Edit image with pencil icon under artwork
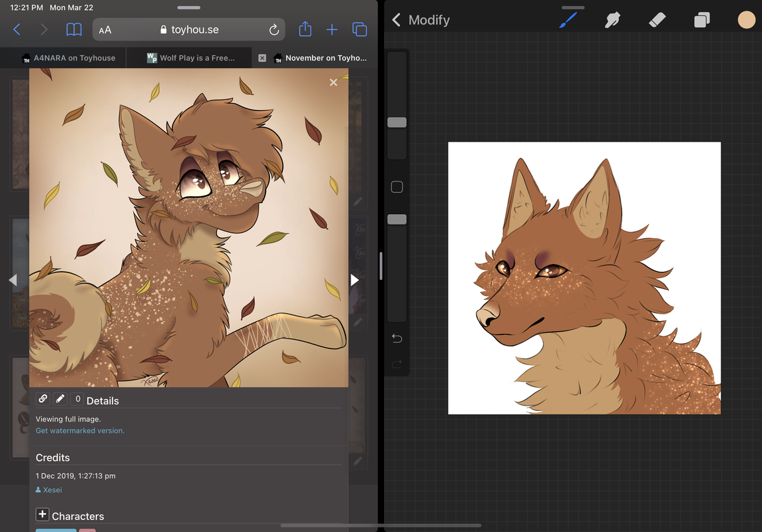The image size is (762, 532). (x=61, y=398)
